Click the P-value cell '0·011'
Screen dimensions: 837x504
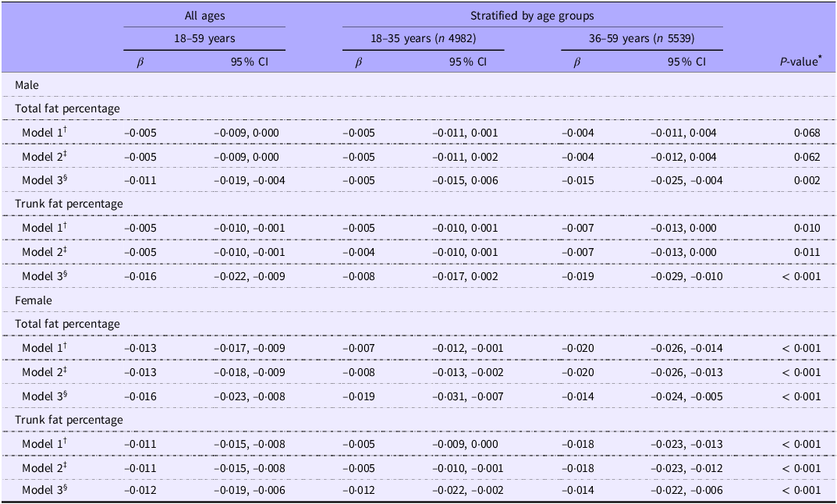(x=807, y=252)
